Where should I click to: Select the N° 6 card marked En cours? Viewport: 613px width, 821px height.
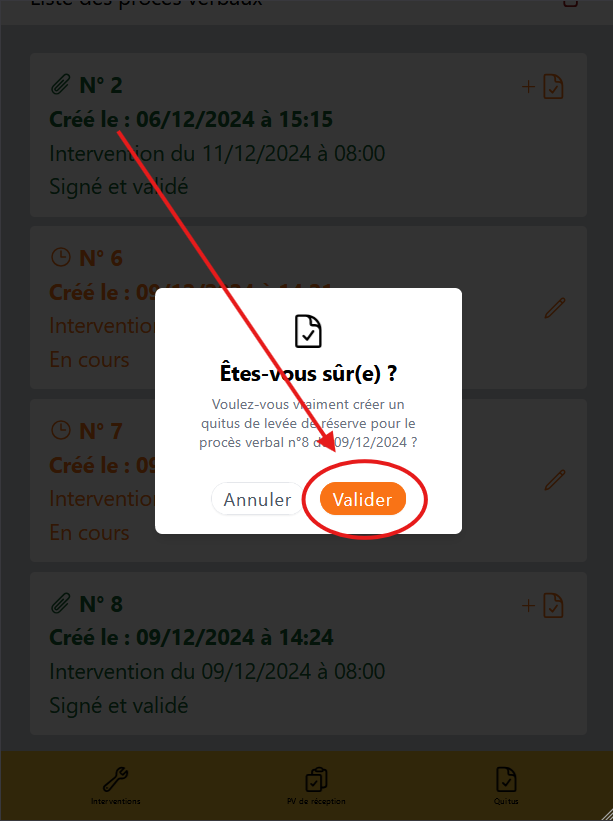(x=308, y=307)
